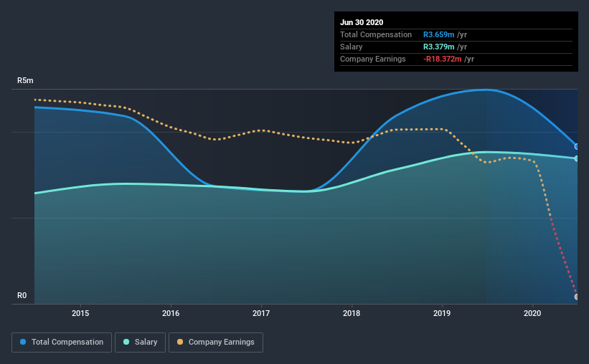Click the 2016 x-axis label
The image size is (589, 364).
(x=171, y=313)
